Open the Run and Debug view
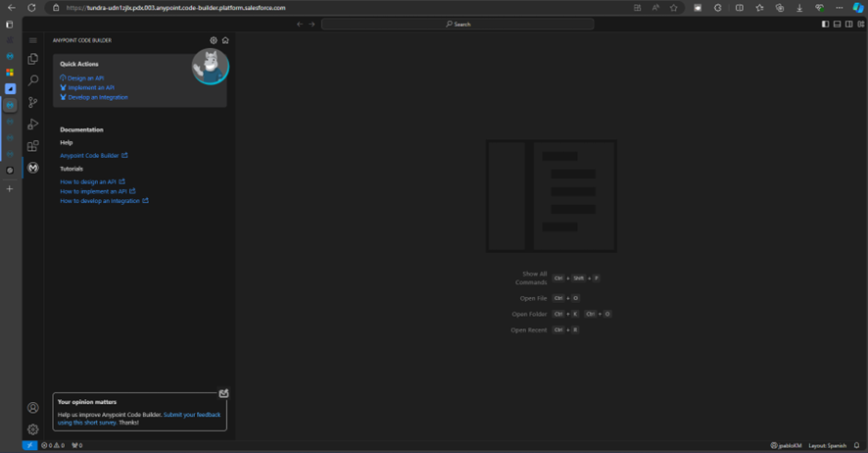The image size is (868, 453). [33, 125]
